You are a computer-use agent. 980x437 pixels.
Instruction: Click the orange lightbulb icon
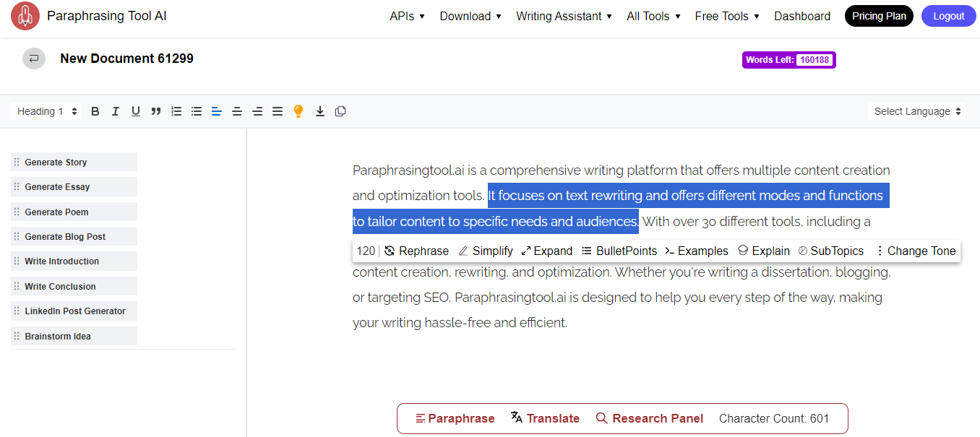tap(298, 111)
